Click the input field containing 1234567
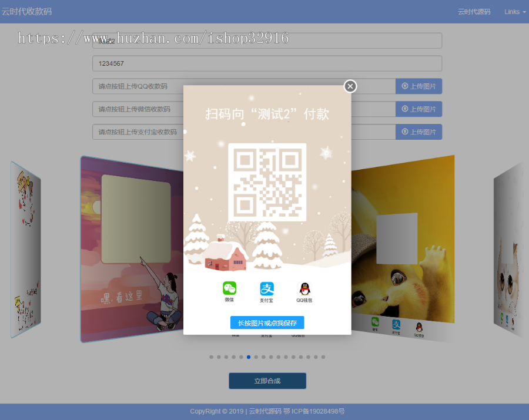 [x=267, y=63]
